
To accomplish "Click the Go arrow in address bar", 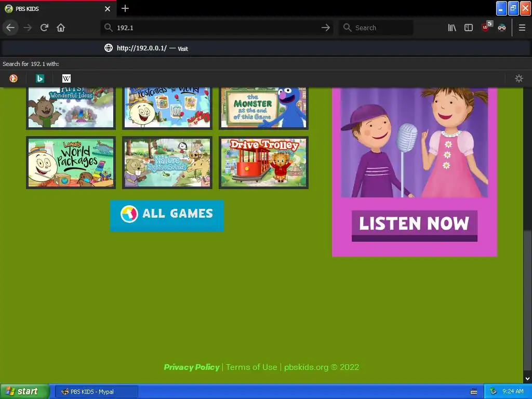I will coord(325,28).
